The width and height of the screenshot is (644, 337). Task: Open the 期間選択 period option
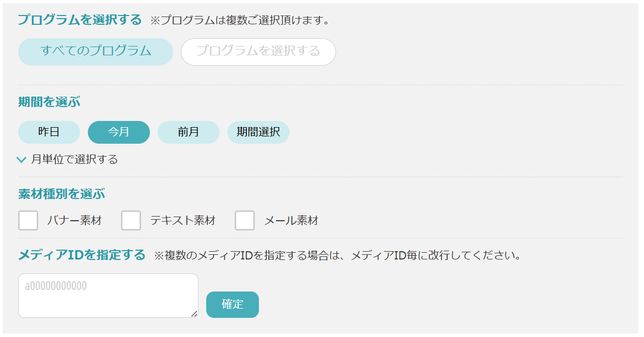258,132
